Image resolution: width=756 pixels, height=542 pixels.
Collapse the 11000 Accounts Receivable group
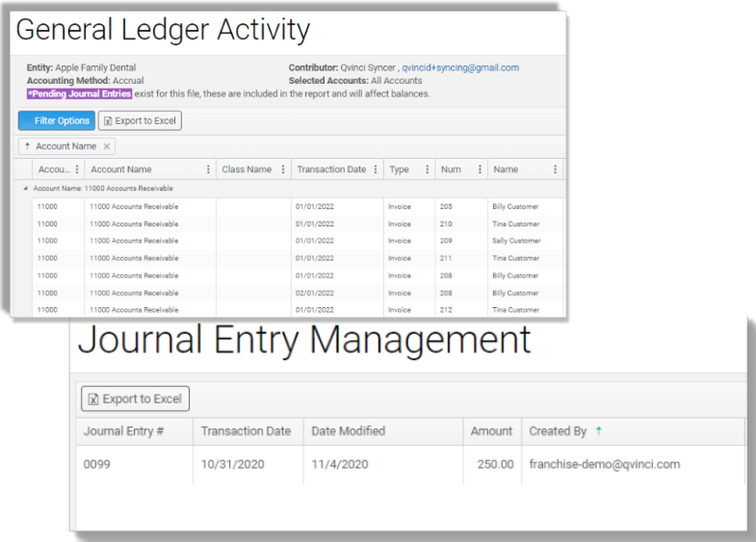coord(25,189)
